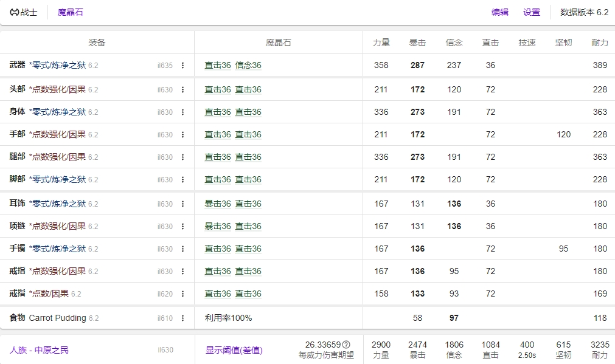
Task: Open the kebab menu on the 身体 row
Action: click(182, 112)
